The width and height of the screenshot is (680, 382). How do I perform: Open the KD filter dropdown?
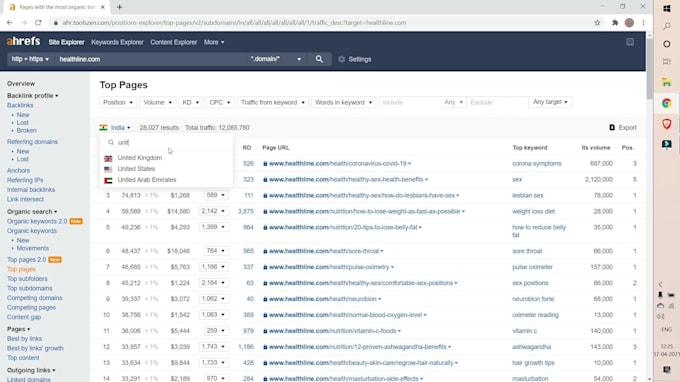click(x=190, y=102)
